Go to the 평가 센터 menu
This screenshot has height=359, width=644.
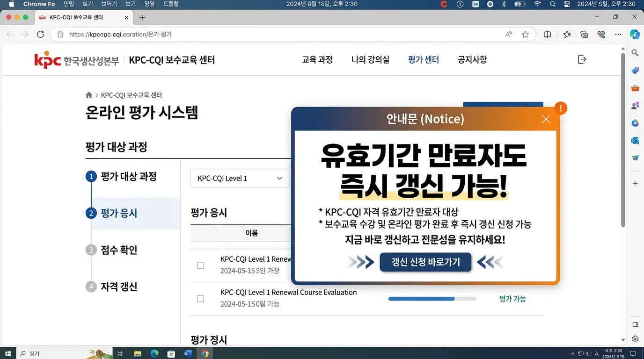pos(424,59)
